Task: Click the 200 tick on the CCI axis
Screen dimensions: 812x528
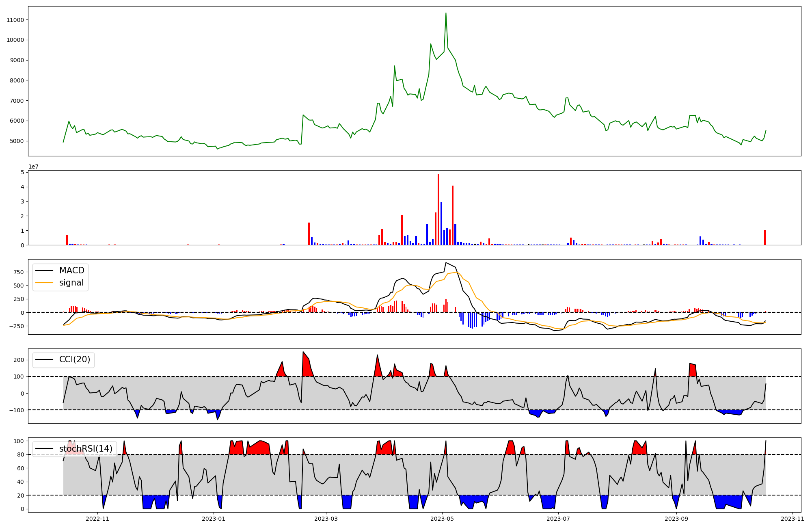Action: [19, 360]
